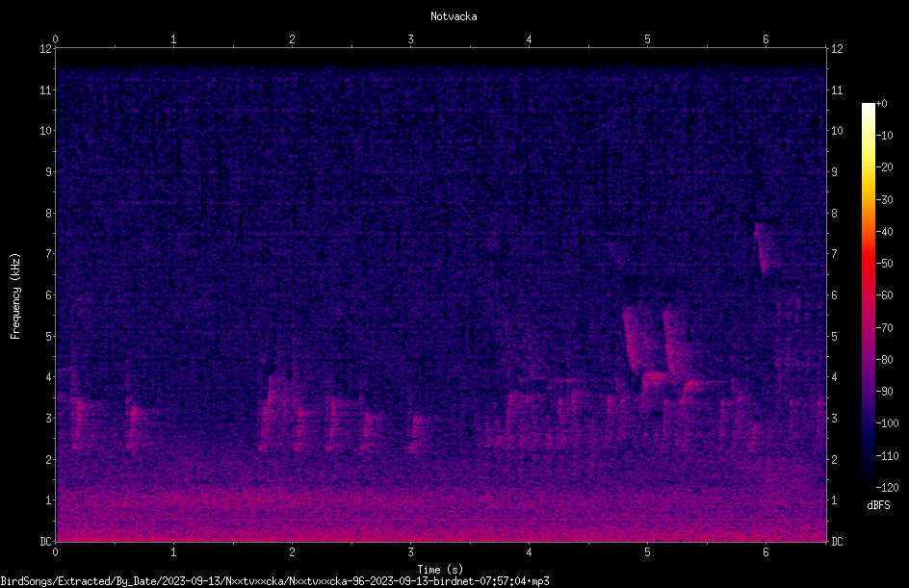Screen dimensions: 909x588
Task: Click the 3 second mark on bottom axis
Action: (410, 552)
